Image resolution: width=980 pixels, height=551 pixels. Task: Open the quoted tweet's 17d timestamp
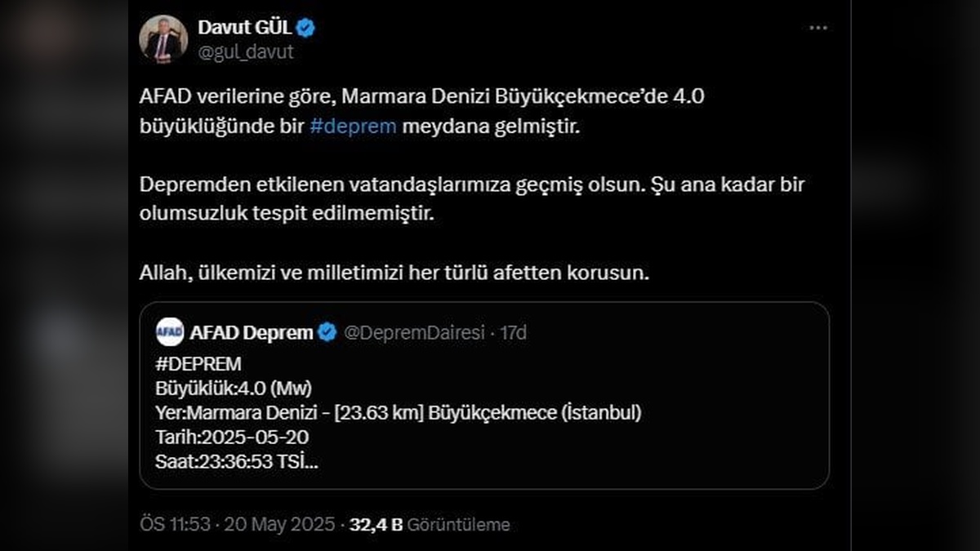tap(517, 332)
